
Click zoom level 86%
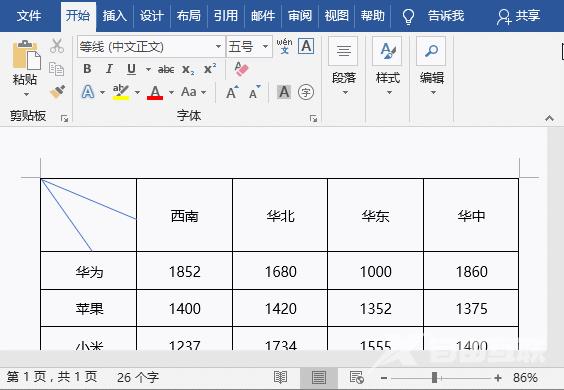[525, 377]
